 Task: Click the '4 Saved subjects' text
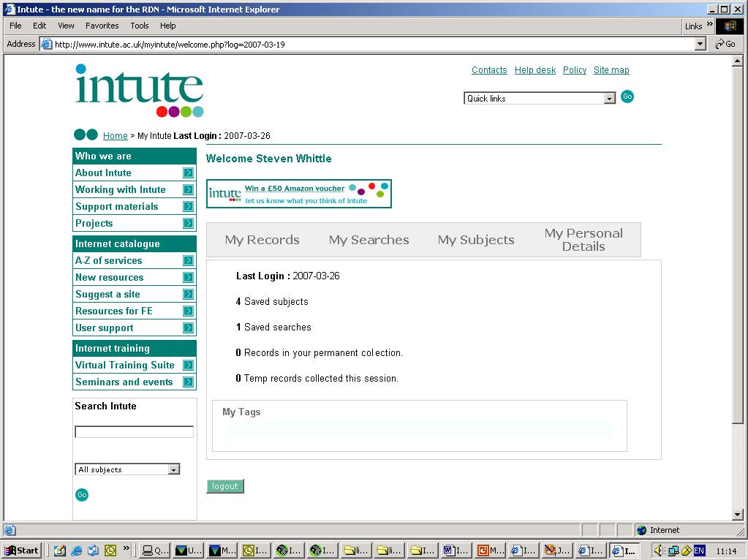coord(272,301)
